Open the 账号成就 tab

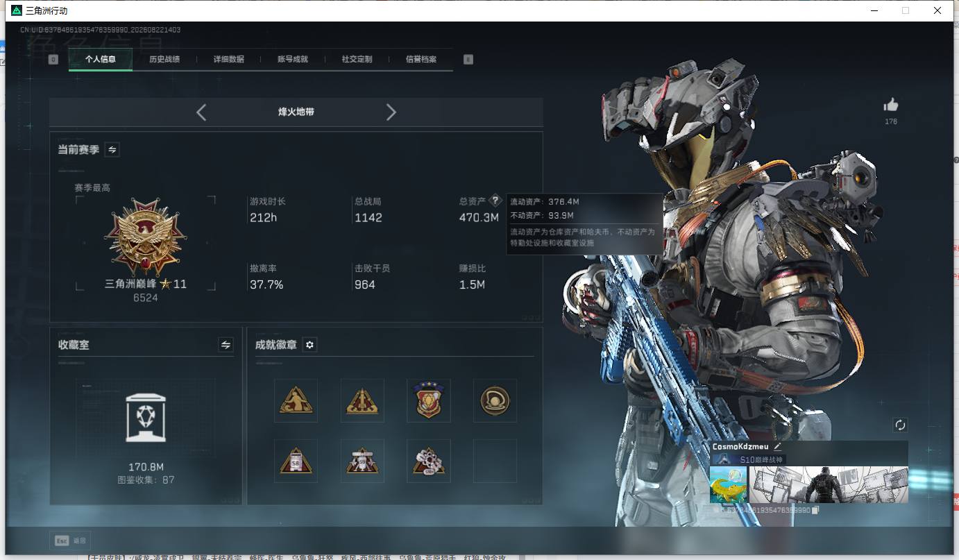pos(293,60)
